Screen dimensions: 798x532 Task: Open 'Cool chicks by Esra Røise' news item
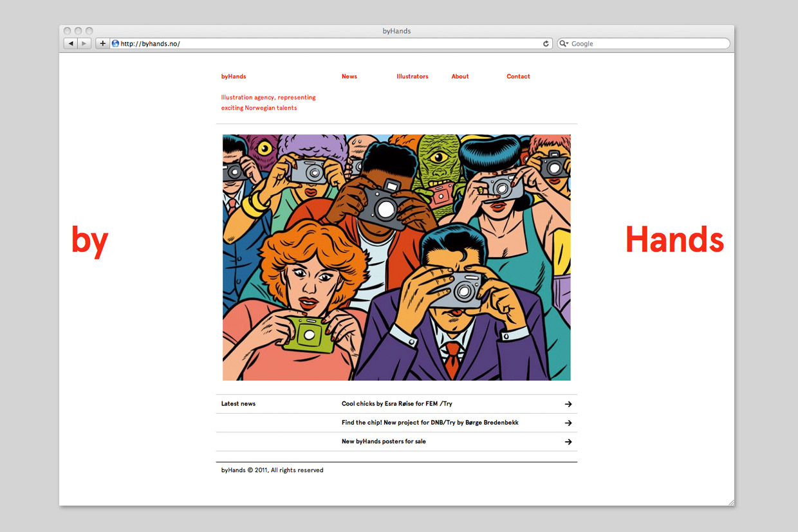(x=397, y=404)
